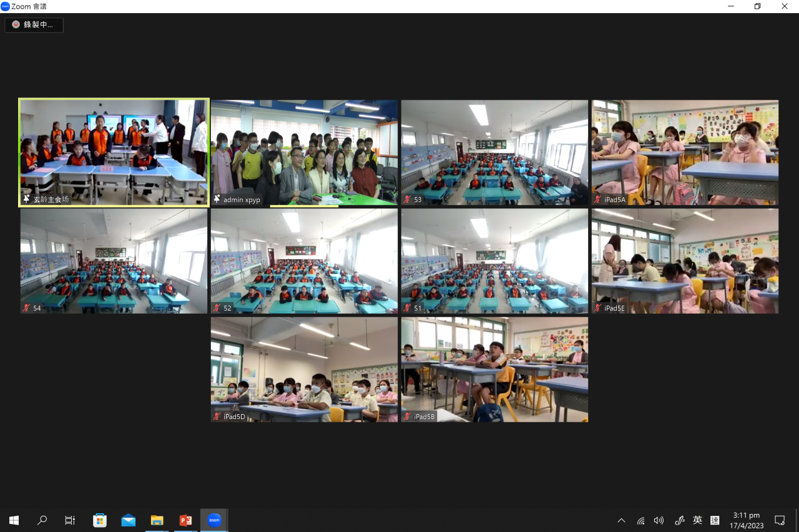Expand hidden system tray icons
This screenshot has height=532, width=799.
(621, 520)
